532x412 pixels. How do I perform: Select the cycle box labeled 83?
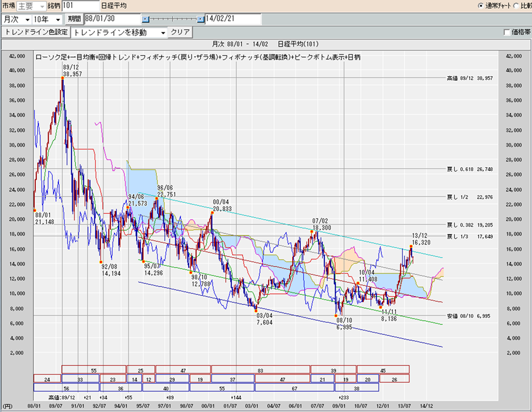[261, 369]
